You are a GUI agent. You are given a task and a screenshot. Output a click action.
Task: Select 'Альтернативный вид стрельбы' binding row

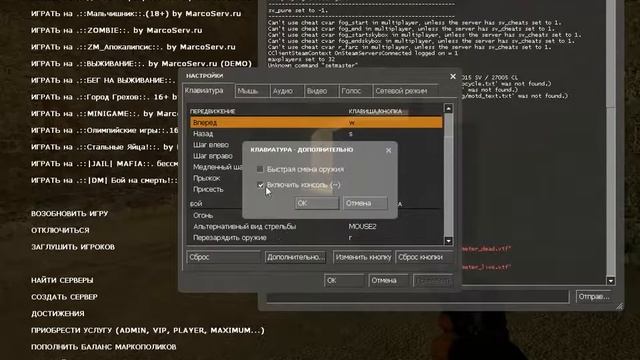(316, 227)
